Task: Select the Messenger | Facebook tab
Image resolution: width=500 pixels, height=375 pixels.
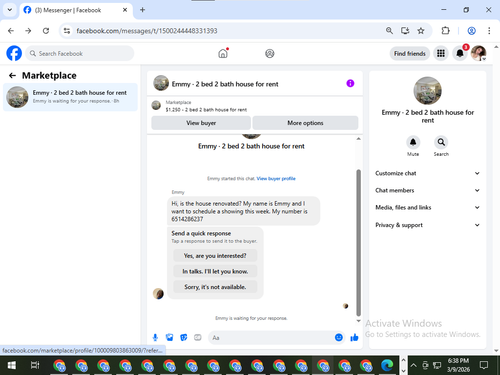Action: point(76,10)
